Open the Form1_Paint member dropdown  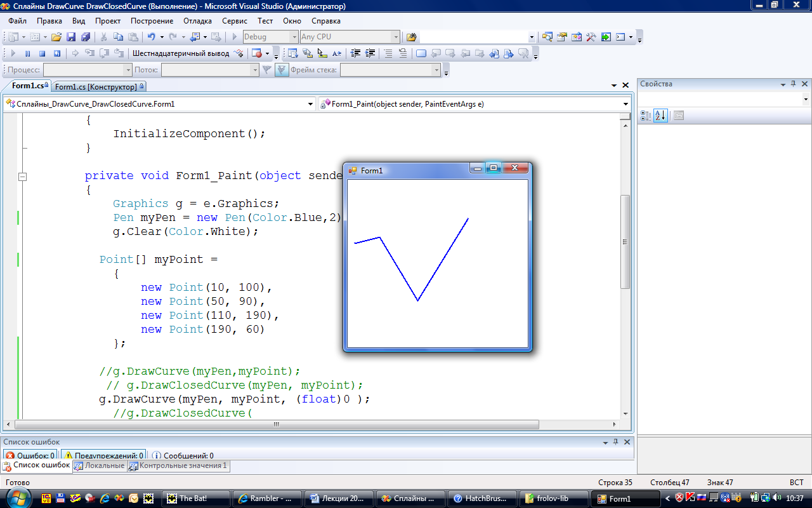click(625, 104)
